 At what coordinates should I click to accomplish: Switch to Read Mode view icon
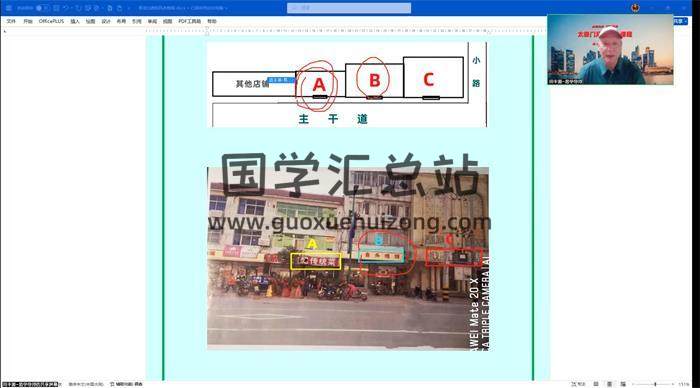596,384
